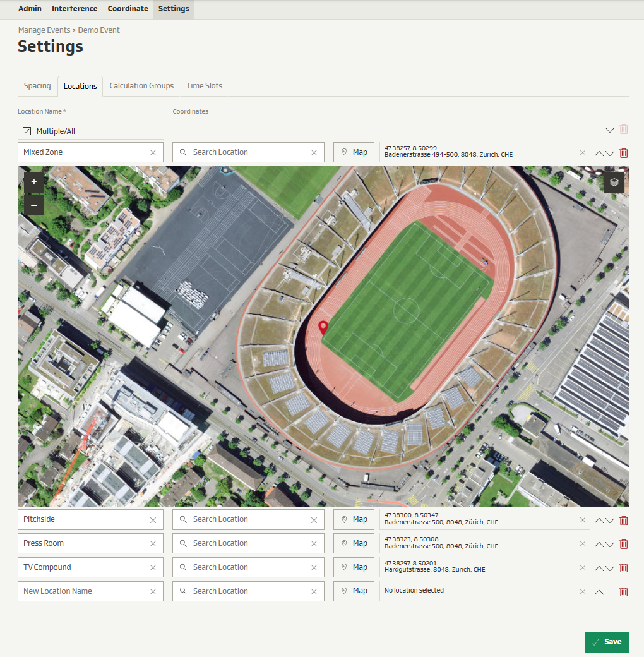Delete the TV Compound location
The height and width of the screenshot is (657, 644).
point(624,568)
